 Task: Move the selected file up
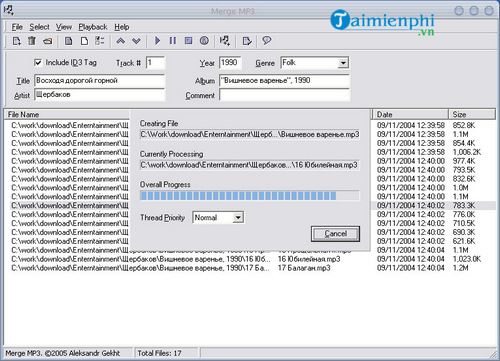click(x=120, y=41)
